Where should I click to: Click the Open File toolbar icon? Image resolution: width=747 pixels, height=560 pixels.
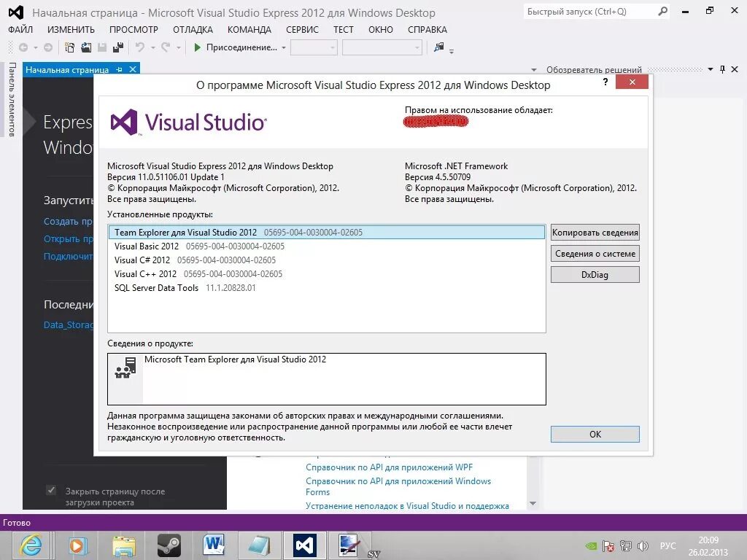pos(86,47)
